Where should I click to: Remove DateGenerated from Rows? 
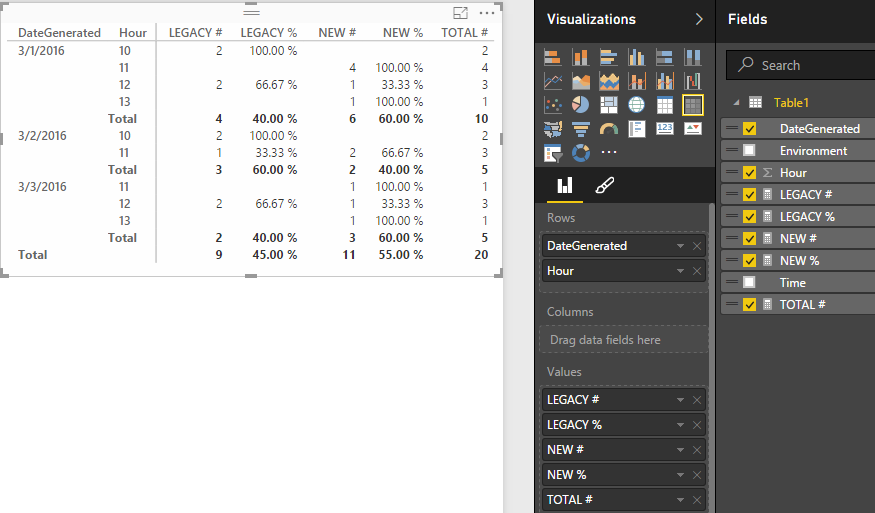(x=697, y=246)
